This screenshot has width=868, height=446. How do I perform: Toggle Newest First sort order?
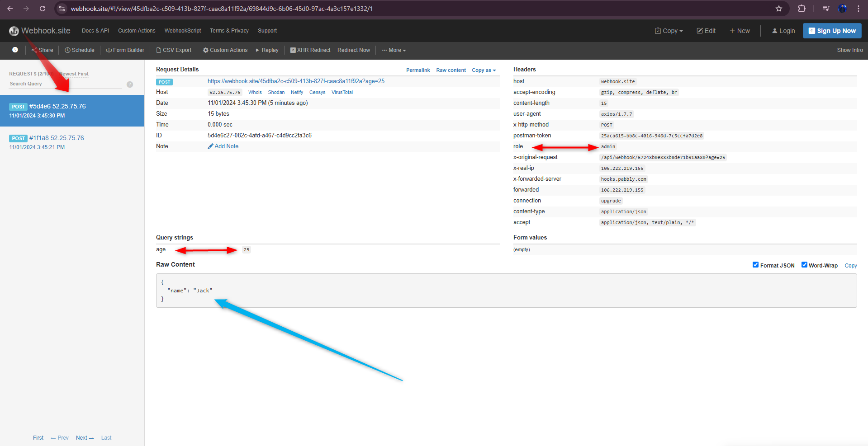(x=74, y=74)
